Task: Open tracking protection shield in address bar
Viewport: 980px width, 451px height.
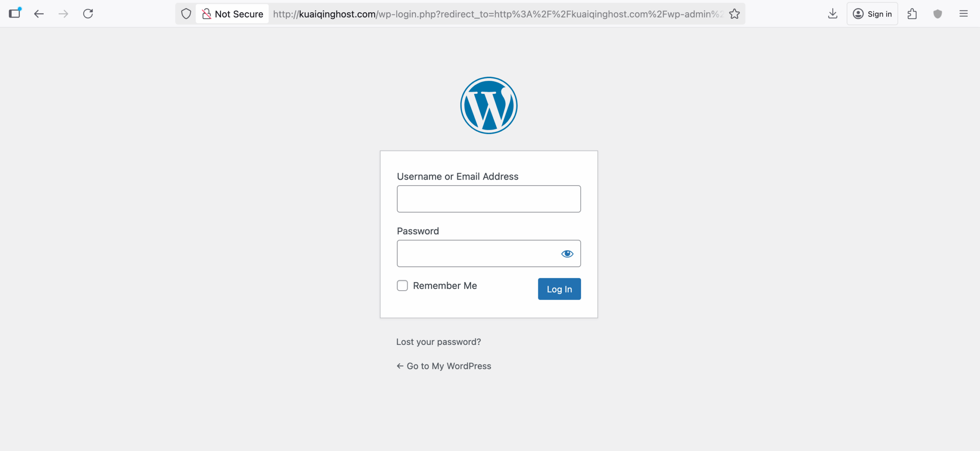Action: pyautogui.click(x=186, y=14)
